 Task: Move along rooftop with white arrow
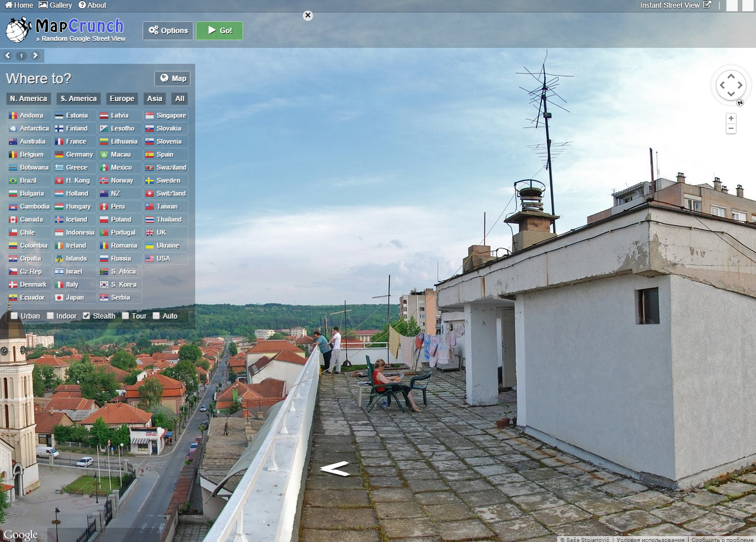(x=335, y=469)
